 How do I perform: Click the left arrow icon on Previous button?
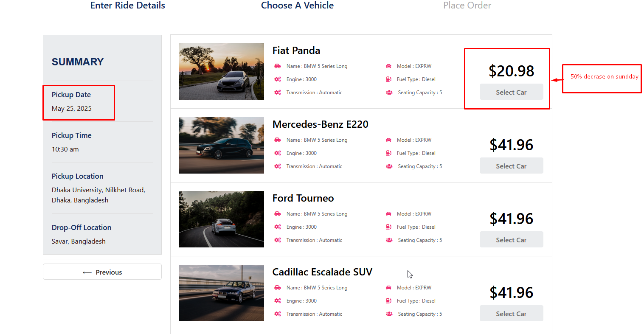tap(87, 272)
